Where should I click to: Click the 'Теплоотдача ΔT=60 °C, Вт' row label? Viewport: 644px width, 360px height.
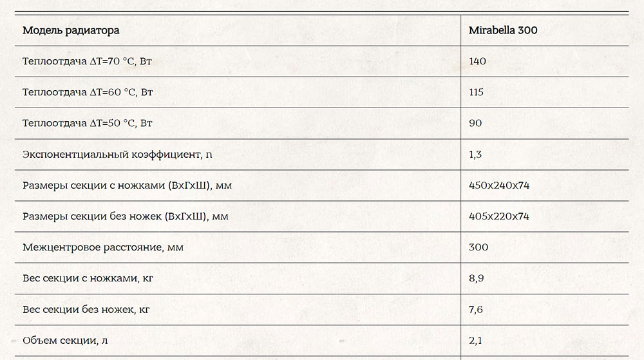pyautogui.click(x=88, y=92)
